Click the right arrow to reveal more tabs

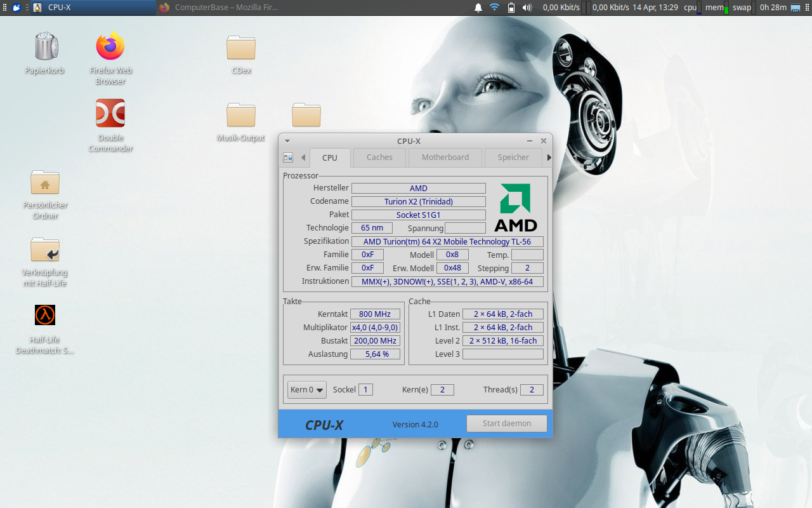click(548, 157)
